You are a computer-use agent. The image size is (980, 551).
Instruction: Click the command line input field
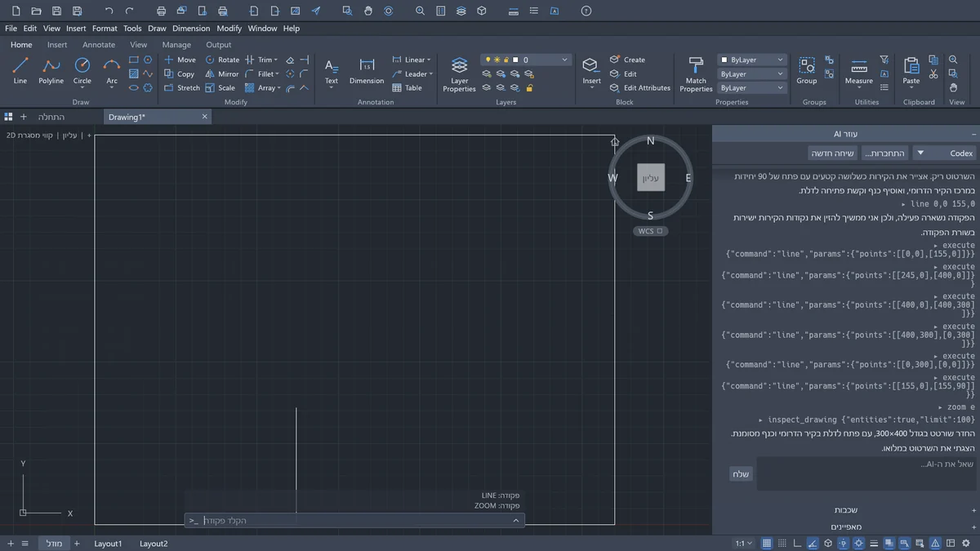[x=355, y=520]
